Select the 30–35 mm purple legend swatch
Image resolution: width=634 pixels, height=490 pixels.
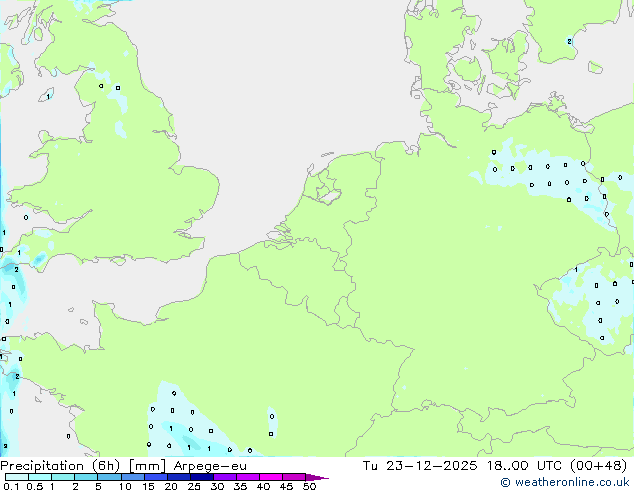pos(225,477)
